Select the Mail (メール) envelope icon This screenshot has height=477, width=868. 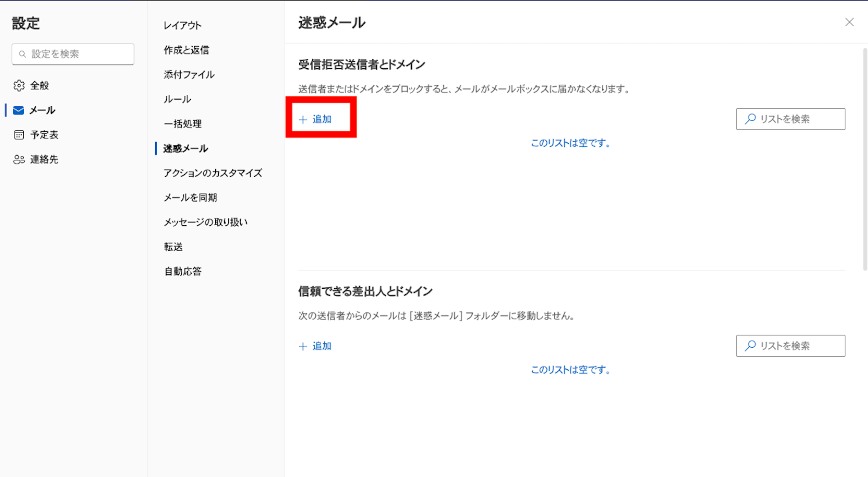click(19, 110)
